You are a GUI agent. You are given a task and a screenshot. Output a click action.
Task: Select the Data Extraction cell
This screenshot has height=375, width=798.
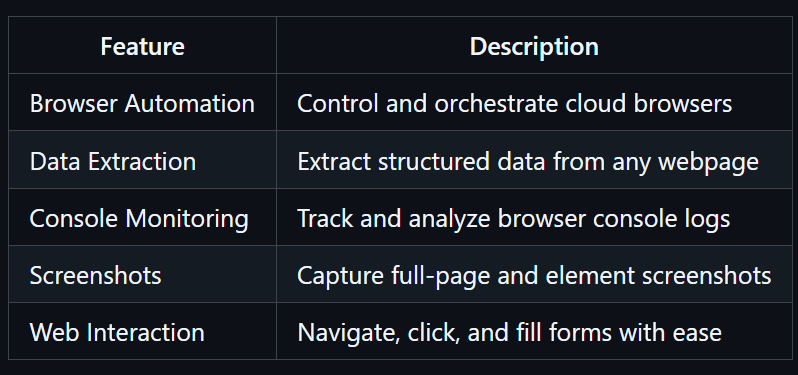coord(142,160)
